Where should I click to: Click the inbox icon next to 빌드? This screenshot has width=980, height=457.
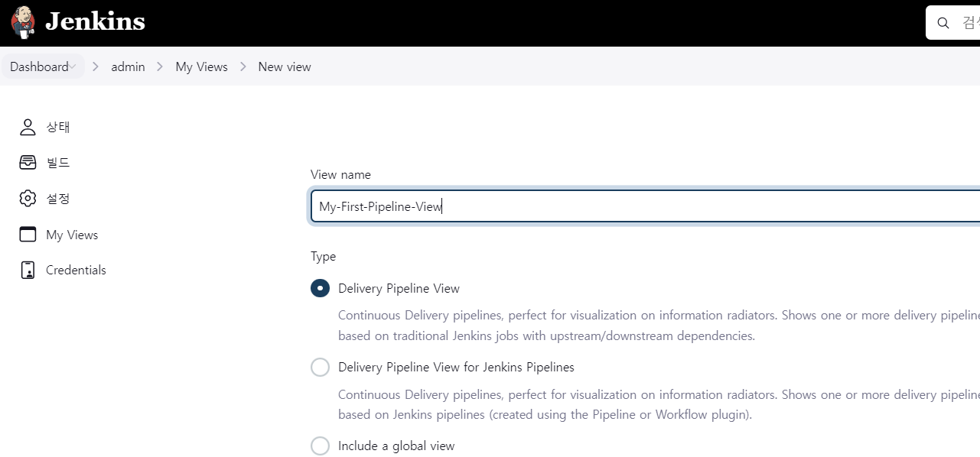click(x=28, y=163)
